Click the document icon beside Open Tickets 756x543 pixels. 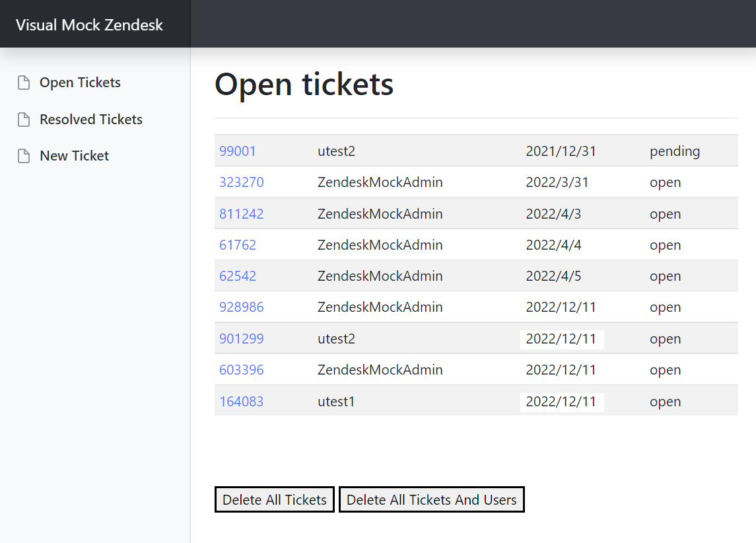click(x=24, y=83)
